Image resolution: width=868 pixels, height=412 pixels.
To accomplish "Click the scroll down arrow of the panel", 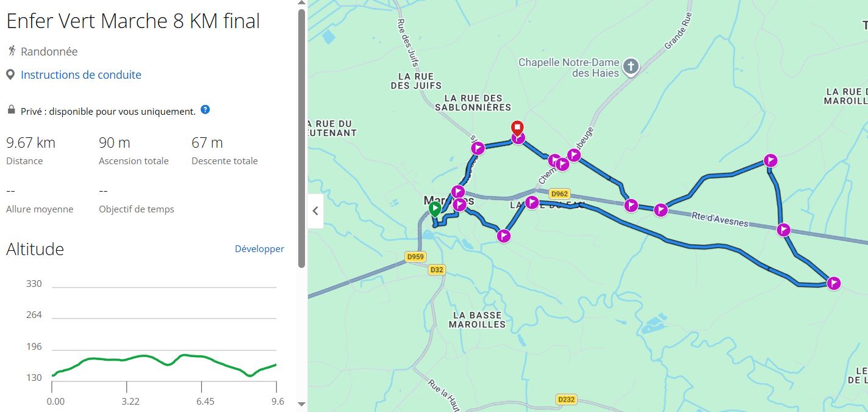I will [x=301, y=403].
